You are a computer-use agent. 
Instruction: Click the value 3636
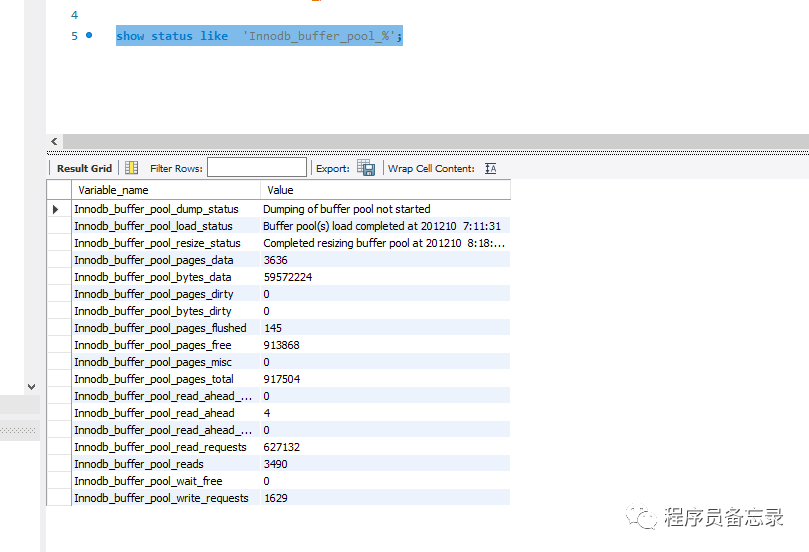coord(276,260)
